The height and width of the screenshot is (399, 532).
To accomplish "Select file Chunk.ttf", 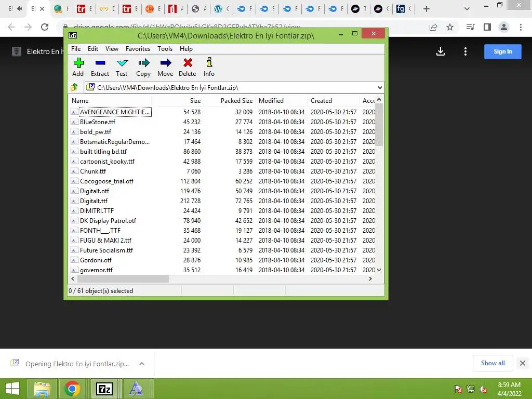I will point(93,171).
